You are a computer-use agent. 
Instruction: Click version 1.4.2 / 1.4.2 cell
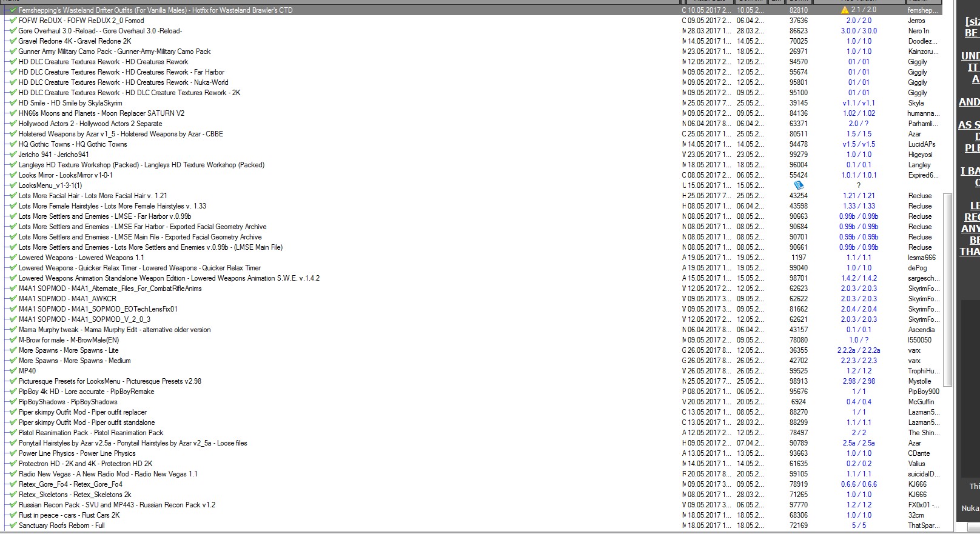tap(859, 278)
